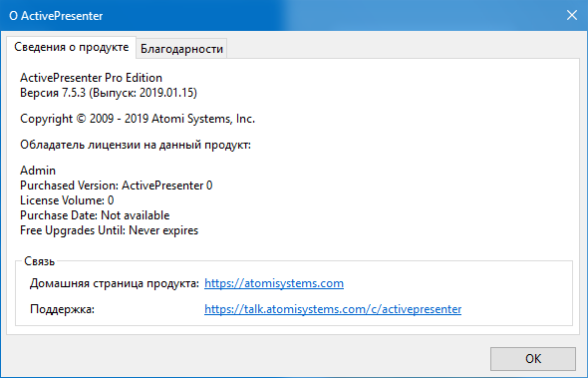Open the talk.atomisystems.com support link

click(x=333, y=309)
